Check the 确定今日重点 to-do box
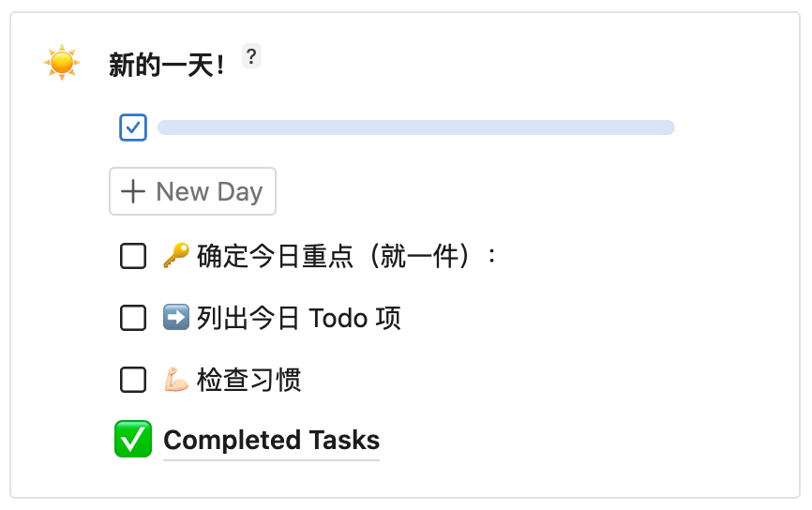The height and width of the screenshot is (510, 812). 133,256
